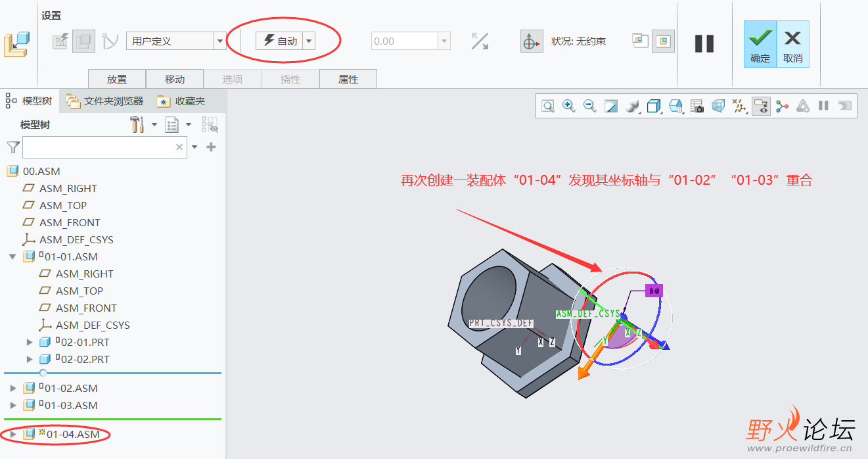Click the interface-to-geometry placement icon
The height and width of the screenshot is (459, 868).
pyautogui.click(x=60, y=41)
